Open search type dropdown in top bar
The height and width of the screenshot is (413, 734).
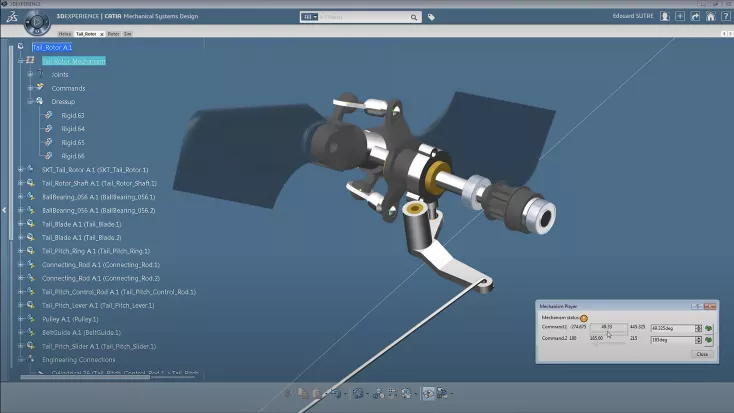[310, 17]
